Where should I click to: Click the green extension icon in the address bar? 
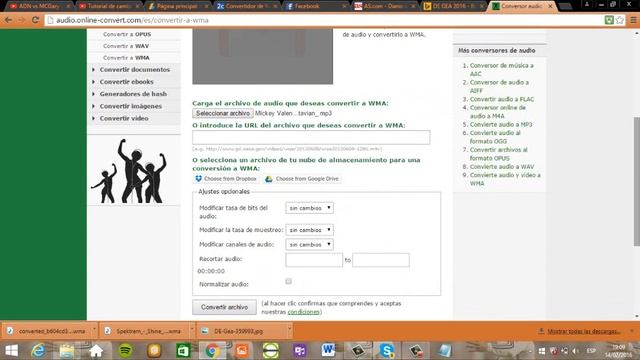(609, 20)
